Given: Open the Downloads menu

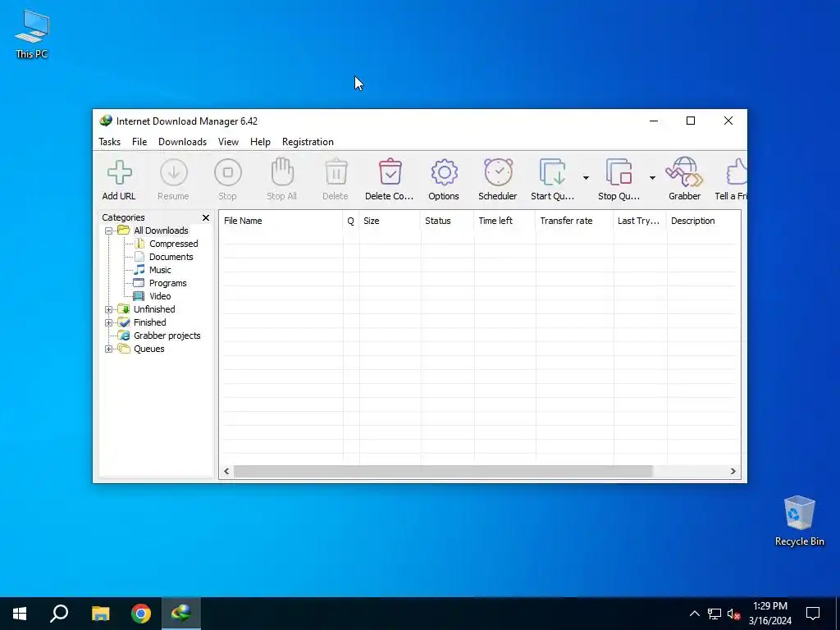Looking at the screenshot, I should coord(182,142).
